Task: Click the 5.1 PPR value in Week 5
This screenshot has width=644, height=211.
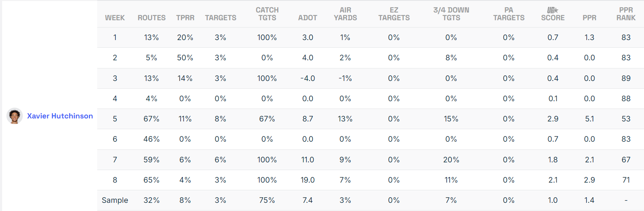Action: [589, 118]
